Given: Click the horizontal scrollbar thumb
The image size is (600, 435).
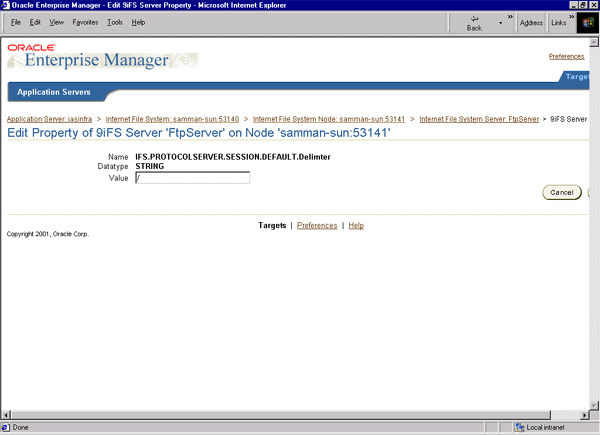Looking at the screenshot, I should [x=280, y=415].
